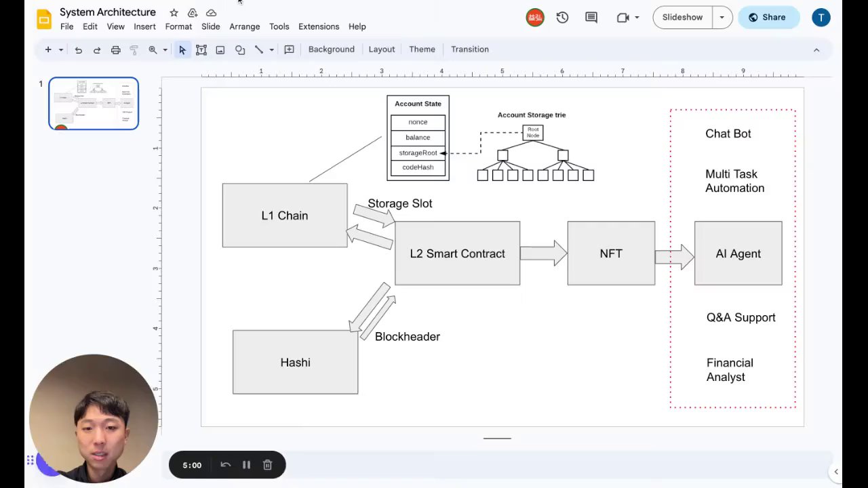Open the Edit menu
Viewport: 868px width, 488px height.
click(90, 26)
